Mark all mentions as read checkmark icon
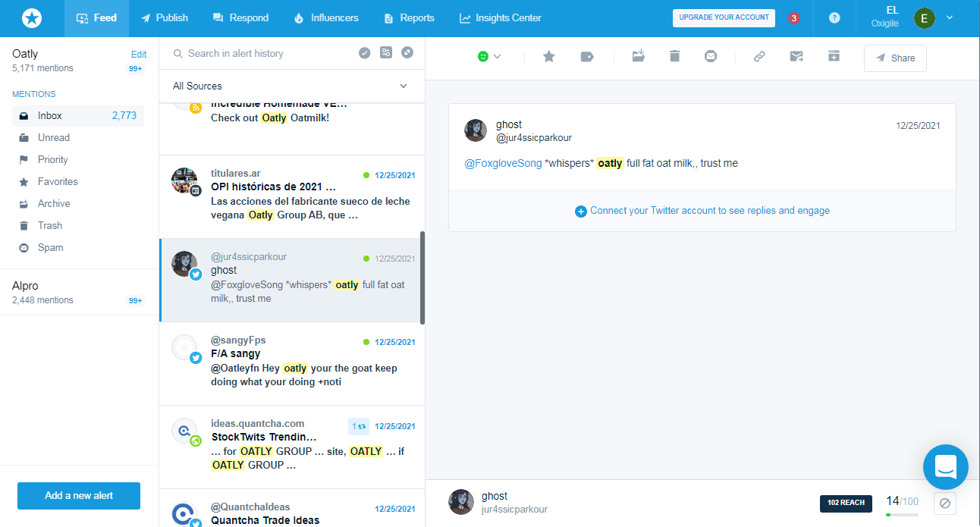Image resolution: width=980 pixels, height=527 pixels. pyautogui.click(x=365, y=52)
